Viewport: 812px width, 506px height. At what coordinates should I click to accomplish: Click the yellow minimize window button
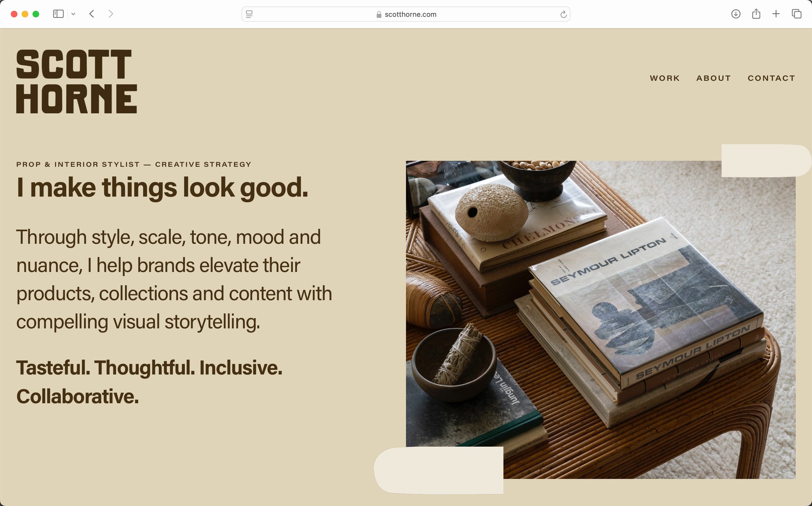point(25,14)
